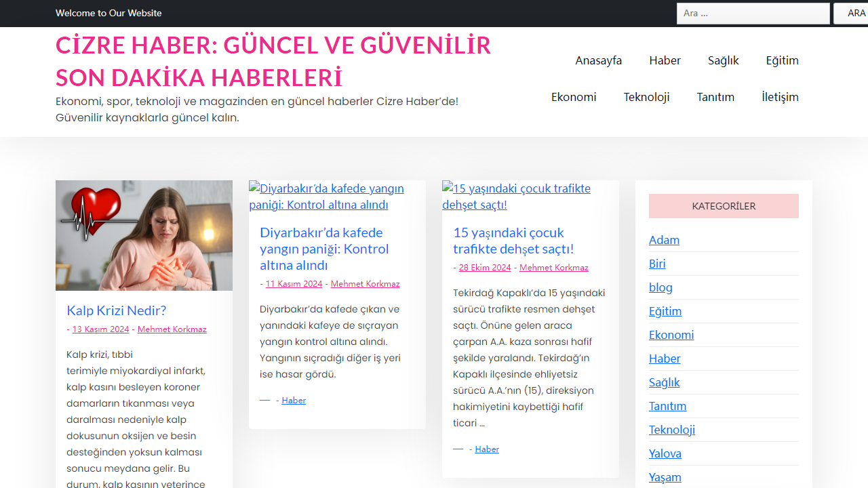
Task: Open the 'Yaşam' category in sidebar
Action: [x=665, y=477]
